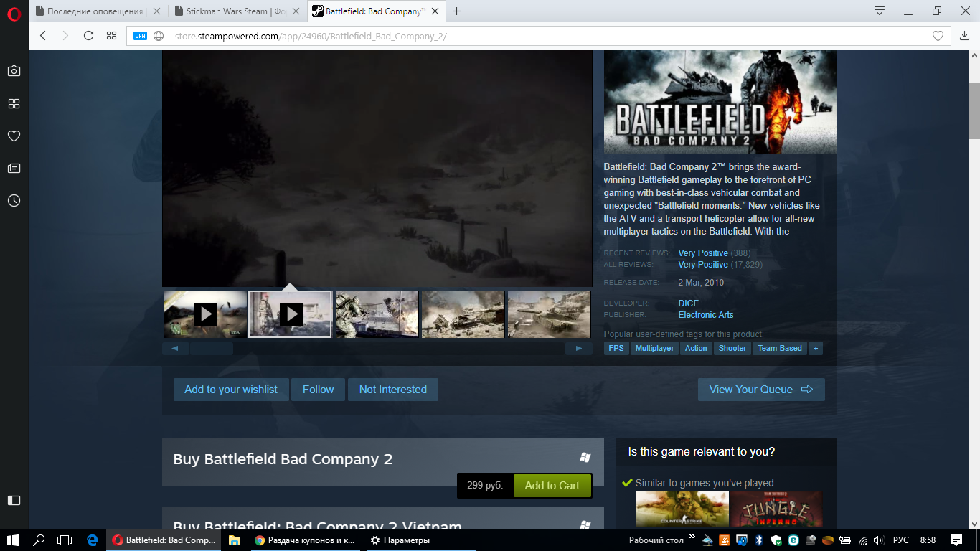Add page to bookmarks with heart icon
The height and width of the screenshot is (551, 980).
937,36
